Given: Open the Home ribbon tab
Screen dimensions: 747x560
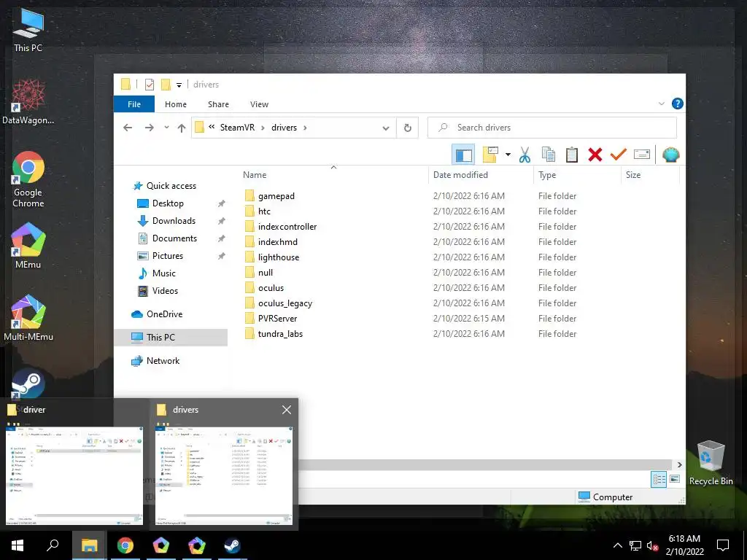Looking at the screenshot, I should [176, 104].
